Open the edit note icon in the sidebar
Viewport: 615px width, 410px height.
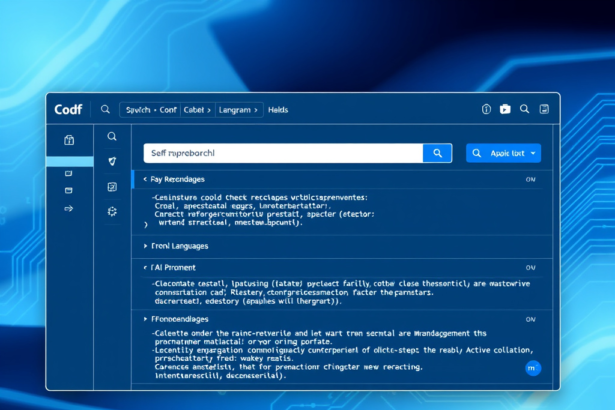112,187
